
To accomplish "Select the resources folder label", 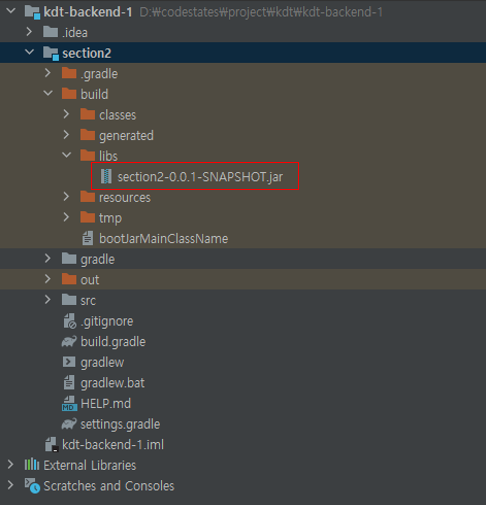I will (125, 197).
